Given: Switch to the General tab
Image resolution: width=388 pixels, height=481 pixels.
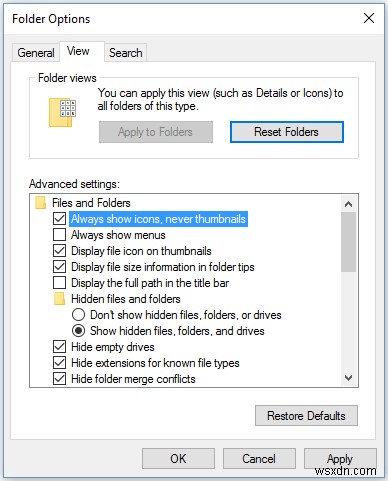Looking at the screenshot, I should [36, 53].
